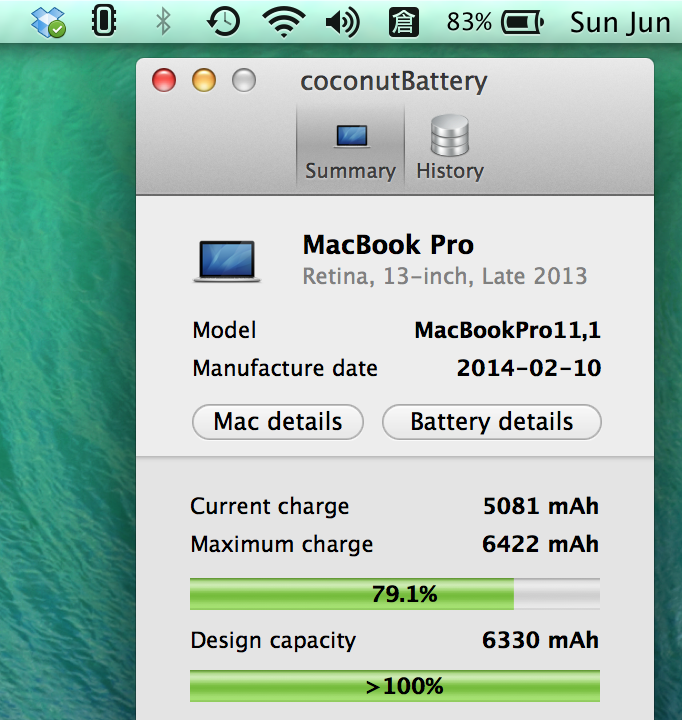The height and width of the screenshot is (720, 682).
Task: Click the Maximum charge label
Action: click(x=282, y=545)
